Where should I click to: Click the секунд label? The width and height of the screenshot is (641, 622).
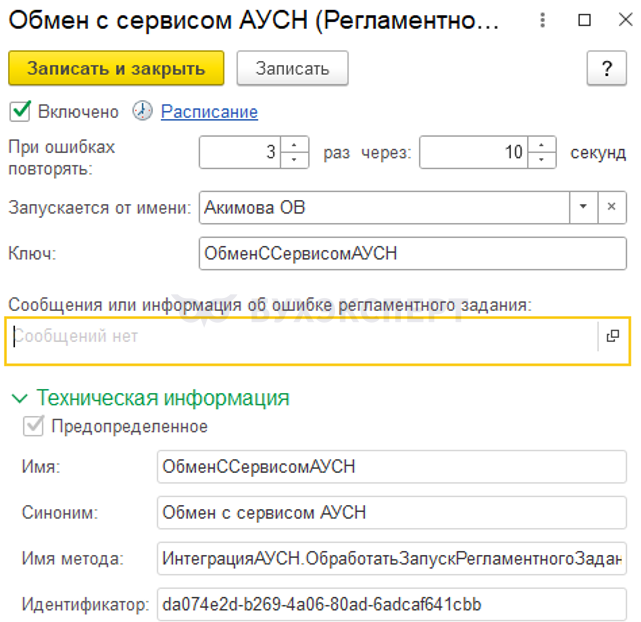pos(598,152)
